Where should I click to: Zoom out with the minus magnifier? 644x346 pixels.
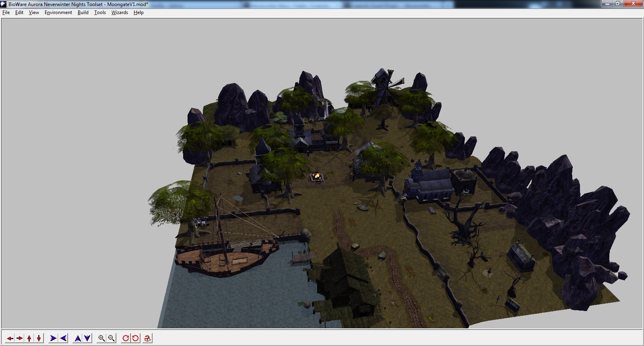pos(111,338)
